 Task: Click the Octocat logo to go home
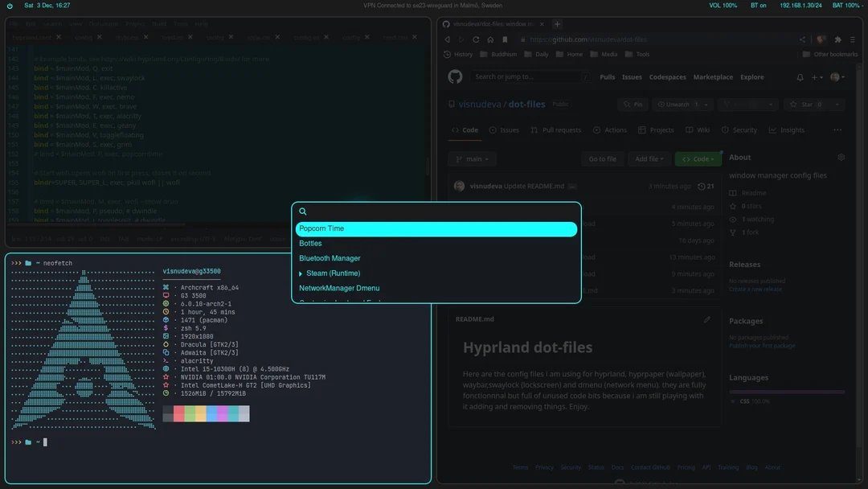tap(455, 76)
